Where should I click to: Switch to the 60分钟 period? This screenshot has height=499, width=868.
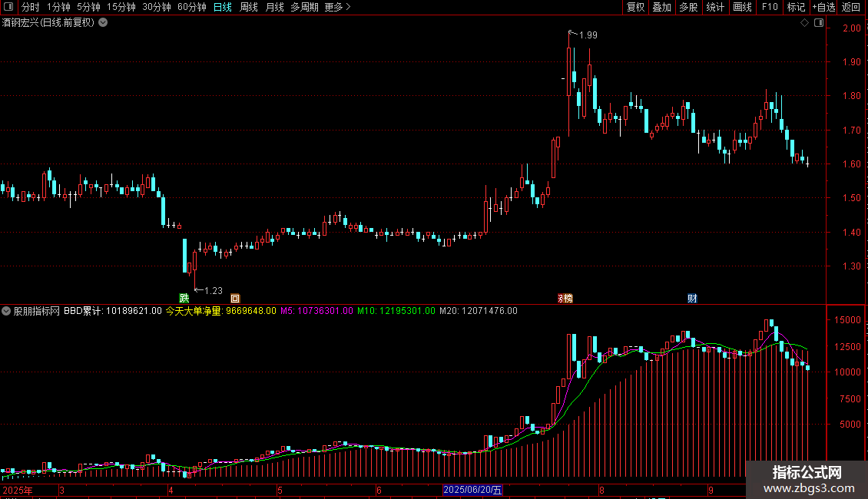[x=192, y=7]
